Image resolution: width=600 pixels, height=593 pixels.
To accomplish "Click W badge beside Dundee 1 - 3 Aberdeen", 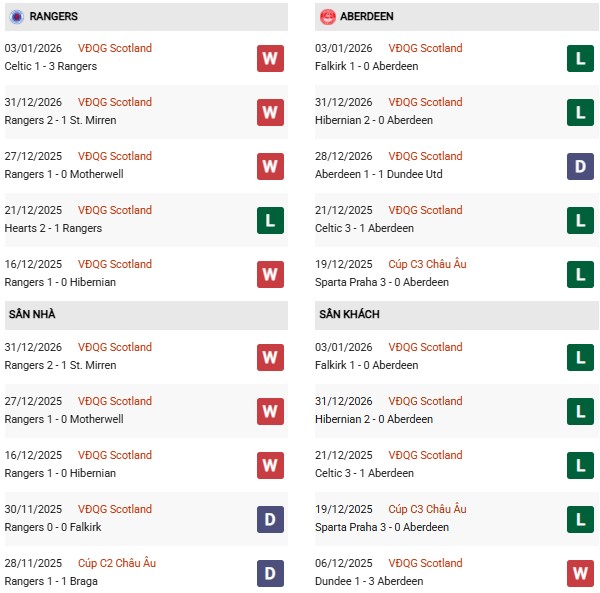I will coord(580,574).
